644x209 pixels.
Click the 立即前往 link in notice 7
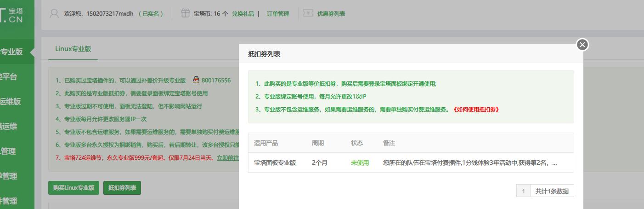pos(227,158)
